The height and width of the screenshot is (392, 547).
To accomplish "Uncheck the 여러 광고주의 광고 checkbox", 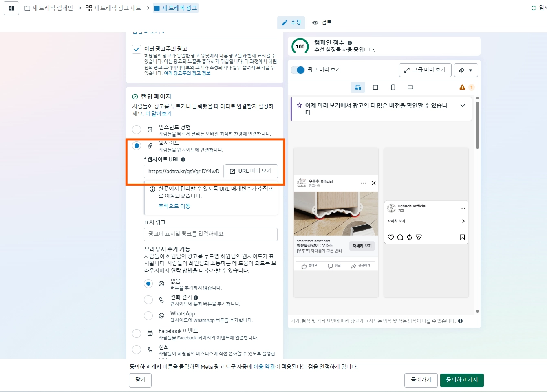I will (137, 49).
